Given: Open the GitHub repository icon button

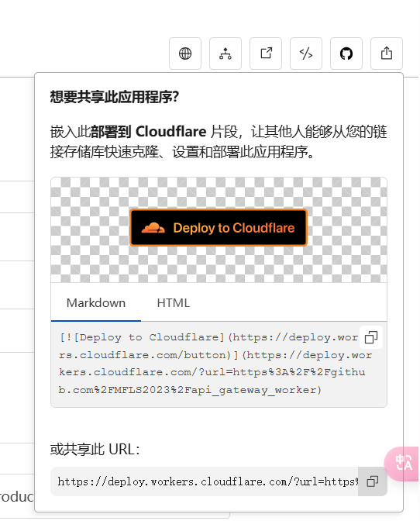Looking at the screenshot, I should click(346, 53).
